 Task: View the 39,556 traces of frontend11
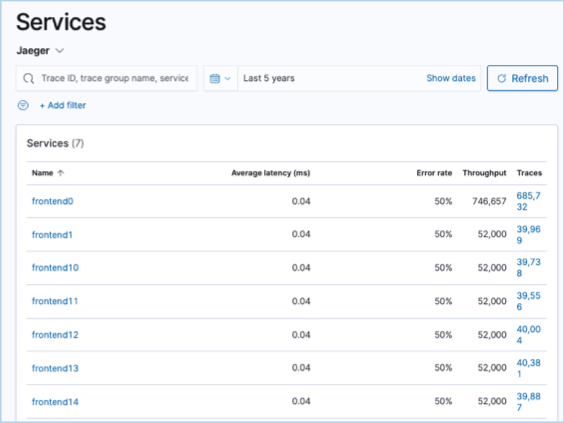[528, 301]
